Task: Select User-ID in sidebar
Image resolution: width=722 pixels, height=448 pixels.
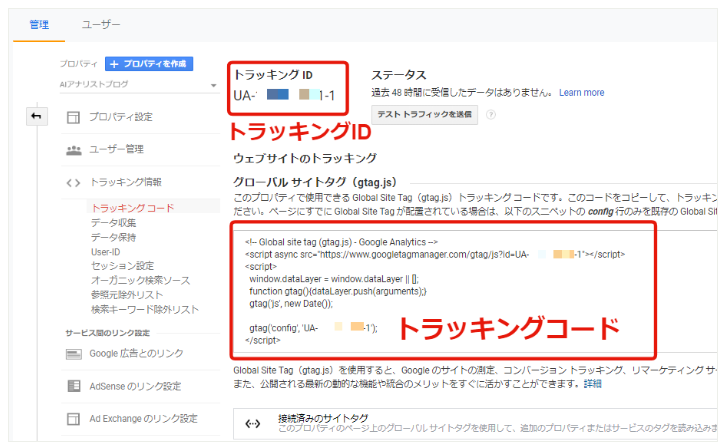Action: pos(105,252)
